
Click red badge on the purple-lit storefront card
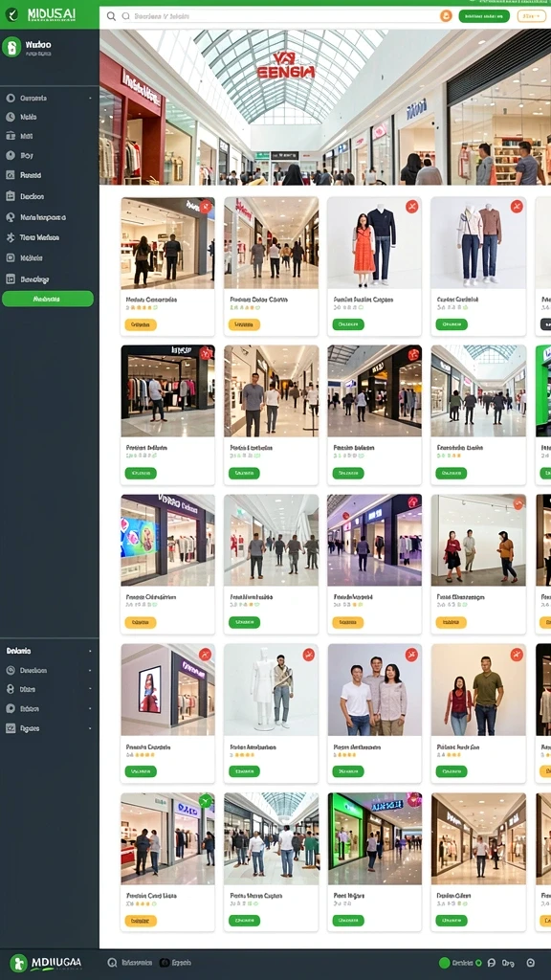point(414,501)
